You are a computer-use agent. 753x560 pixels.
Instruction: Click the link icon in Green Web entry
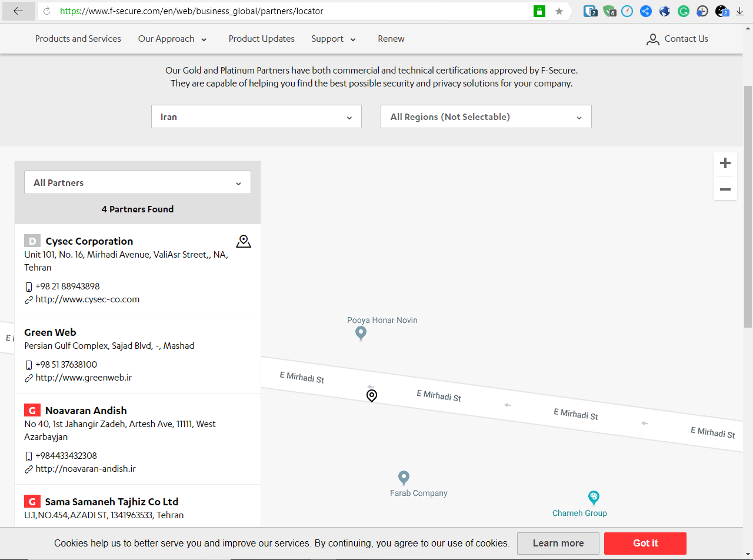(x=29, y=378)
